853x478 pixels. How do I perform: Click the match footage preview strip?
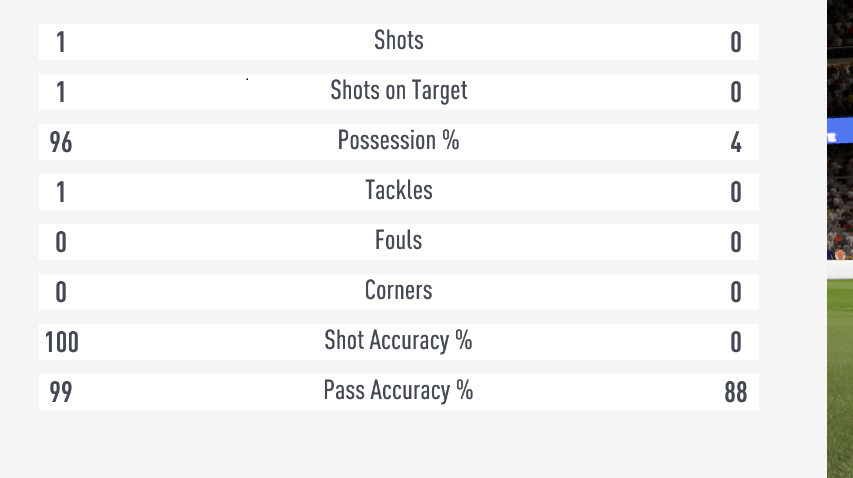coord(840,239)
